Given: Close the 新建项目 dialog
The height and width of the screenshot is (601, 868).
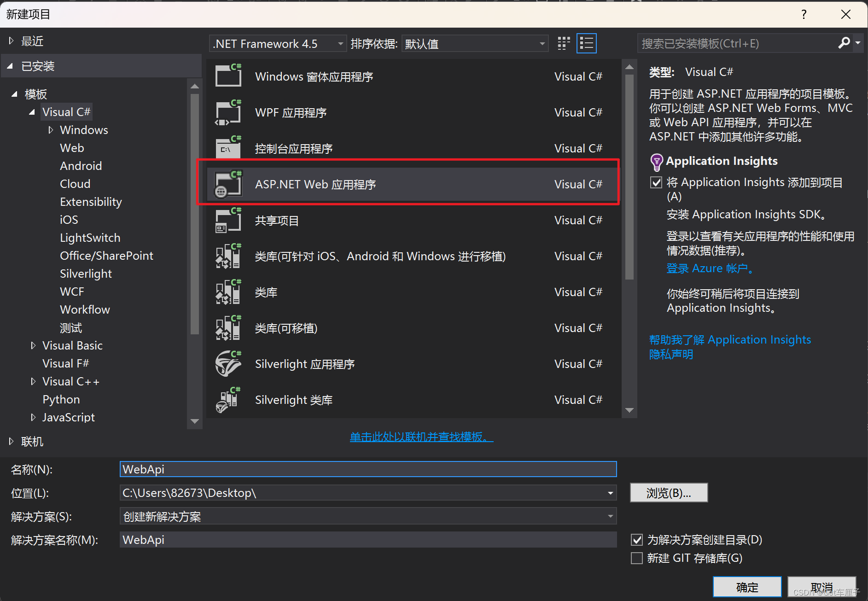Looking at the screenshot, I should pyautogui.click(x=845, y=14).
